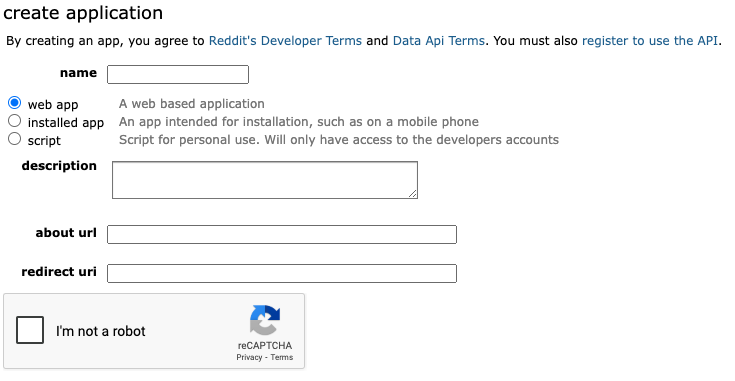The width and height of the screenshot is (735, 381).
Task: Select the web app radio button
Action: pos(15,103)
